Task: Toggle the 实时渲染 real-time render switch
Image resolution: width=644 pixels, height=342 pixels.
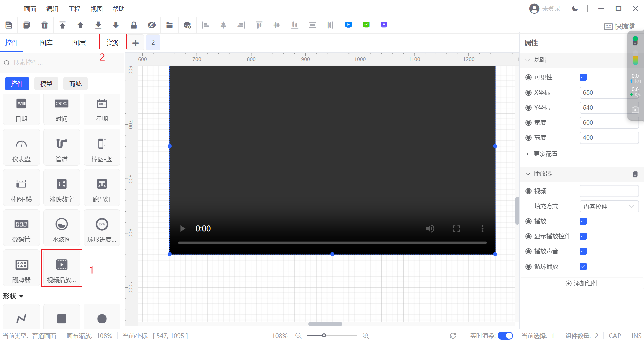Action: pyautogui.click(x=505, y=336)
